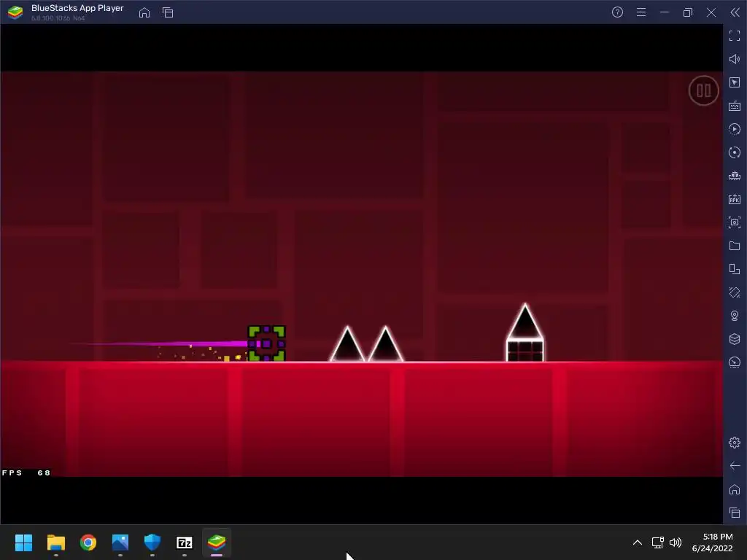Click the Android home icon in sidebar
747x560 pixels.
click(x=735, y=489)
